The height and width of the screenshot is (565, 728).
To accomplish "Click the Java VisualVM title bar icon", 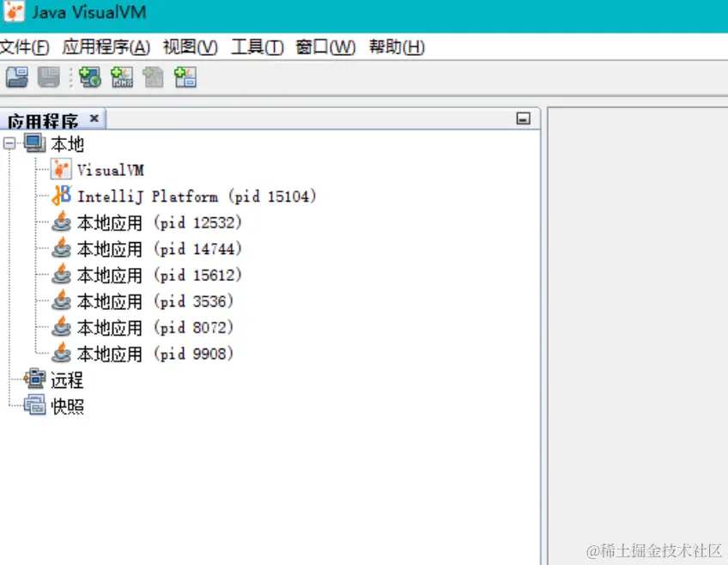I will (x=14, y=12).
